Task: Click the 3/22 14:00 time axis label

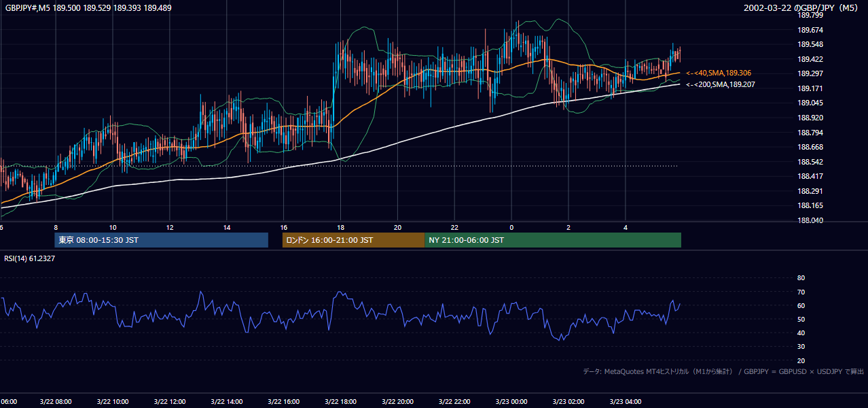Action: (227, 402)
